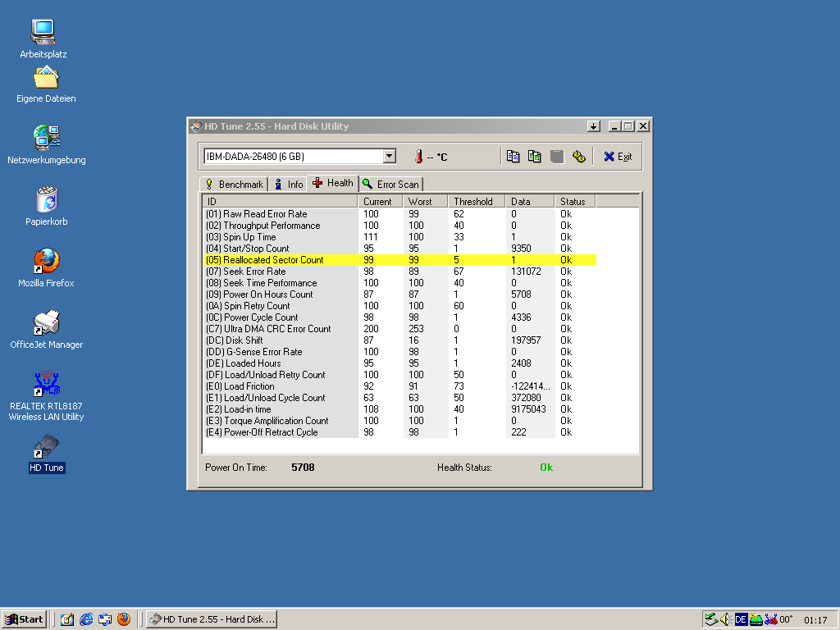Select the Loaded Hours row
840x630 pixels.
[x=399, y=363]
